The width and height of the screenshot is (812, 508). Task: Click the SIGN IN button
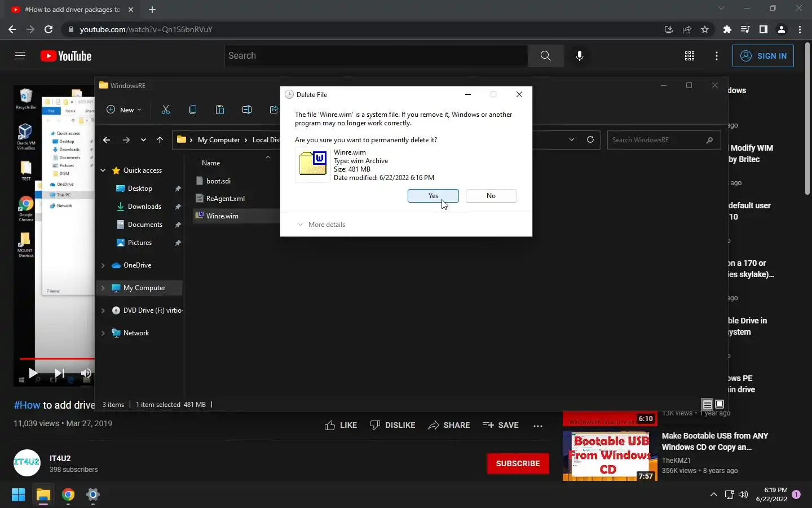763,56
